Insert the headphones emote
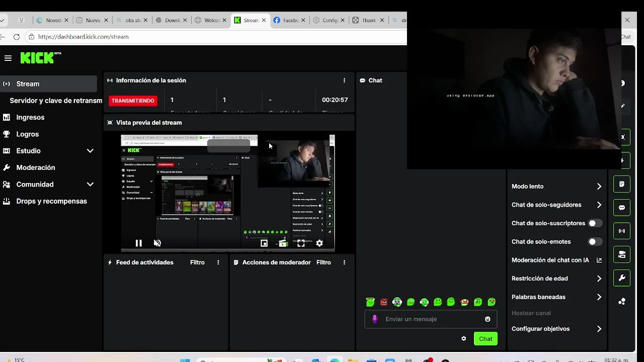The width and height of the screenshot is (644, 362). (x=397, y=302)
